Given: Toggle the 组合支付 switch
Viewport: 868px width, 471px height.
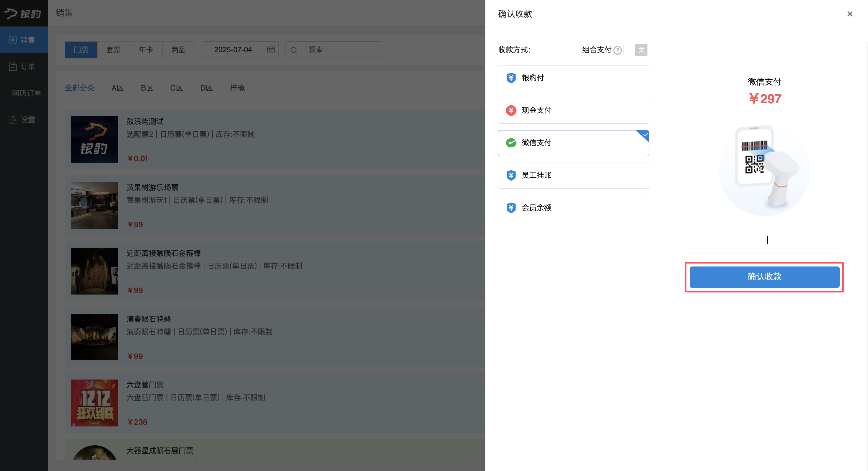Looking at the screenshot, I should click(x=635, y=50).
